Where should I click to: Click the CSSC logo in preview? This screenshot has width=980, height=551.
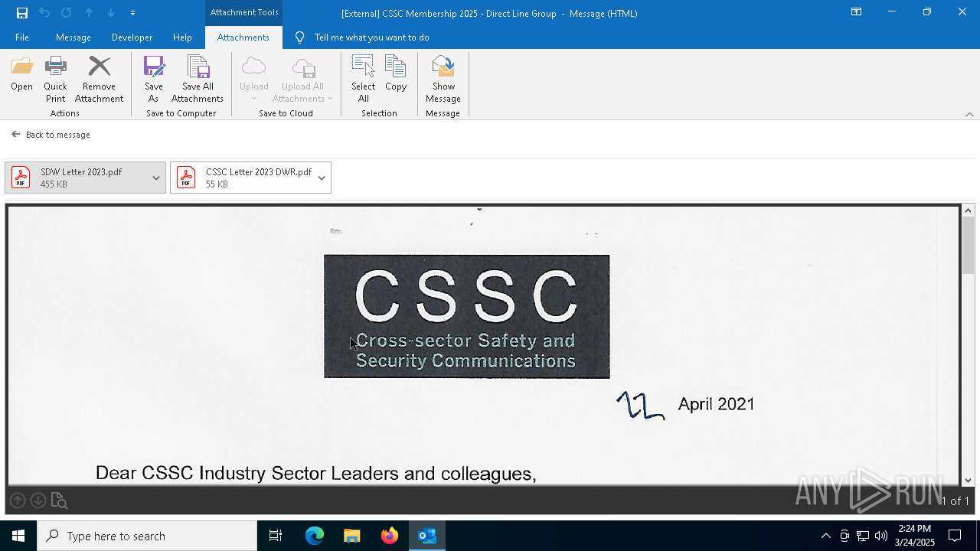point(466,316)
